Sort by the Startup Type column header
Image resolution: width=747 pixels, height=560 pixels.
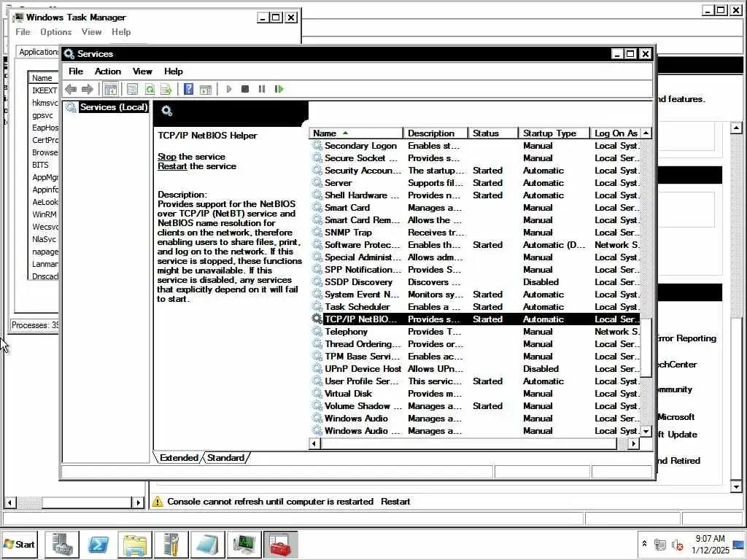point(554,133)
